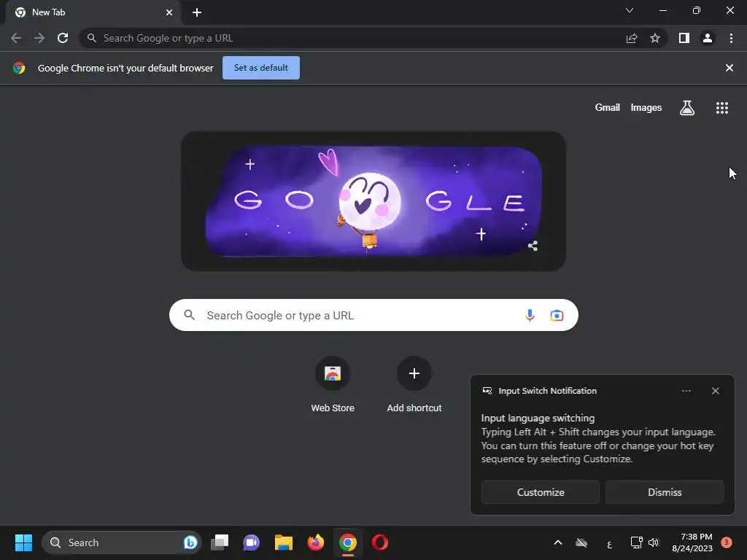Open the Chrome profile avatar

coord(708,38)
